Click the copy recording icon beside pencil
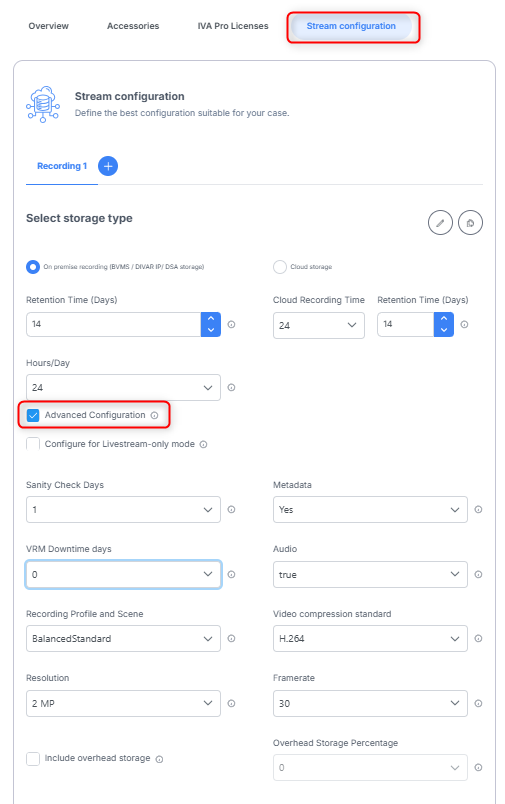 (x=470, y=223)
